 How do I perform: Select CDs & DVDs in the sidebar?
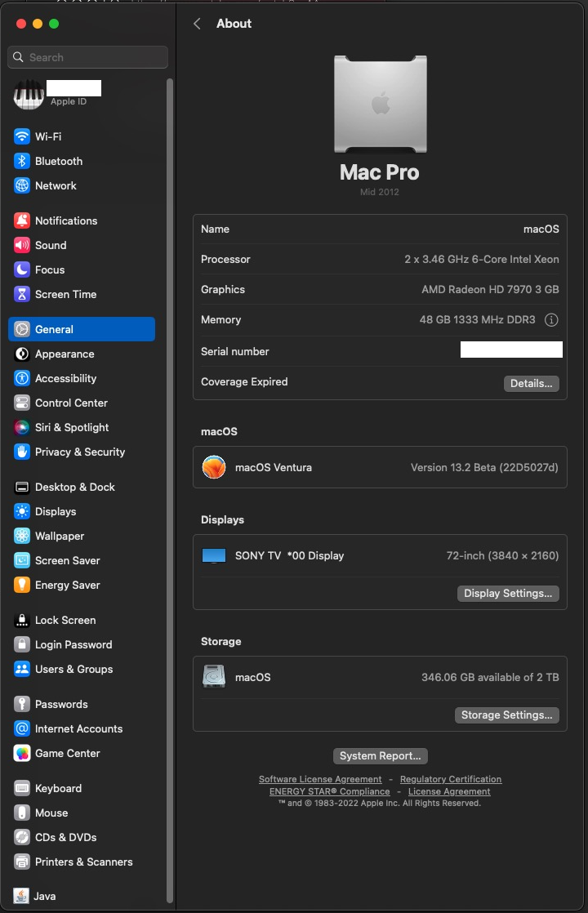pos(82,837)
